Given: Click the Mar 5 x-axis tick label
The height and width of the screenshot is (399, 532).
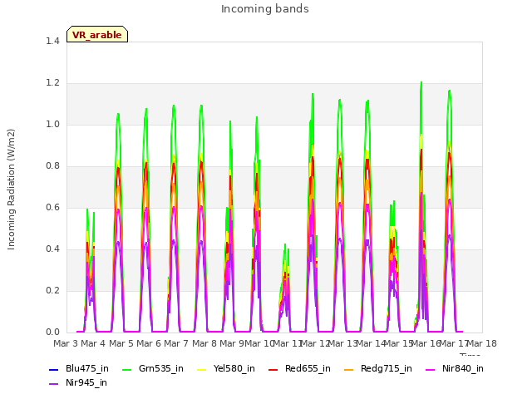Looking at the screenshot, I should pos(121,343).
